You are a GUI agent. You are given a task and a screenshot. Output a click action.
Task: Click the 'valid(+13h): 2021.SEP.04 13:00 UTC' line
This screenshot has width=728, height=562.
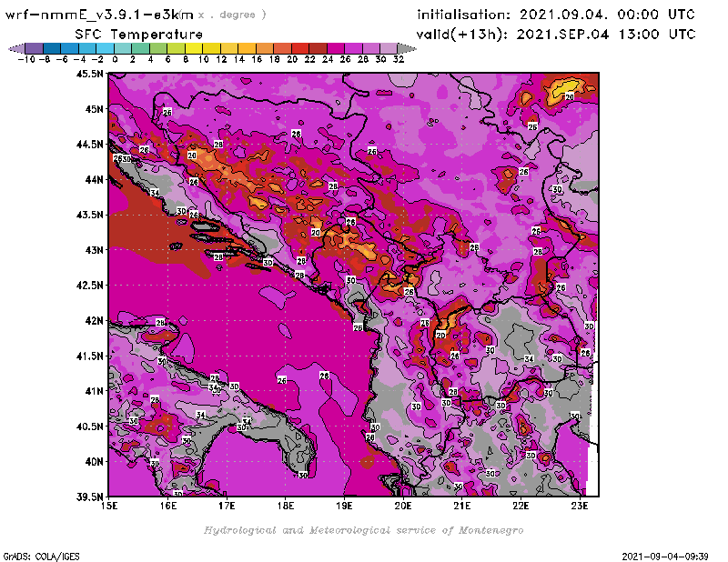pyautogui.click(x=556, y=35)
